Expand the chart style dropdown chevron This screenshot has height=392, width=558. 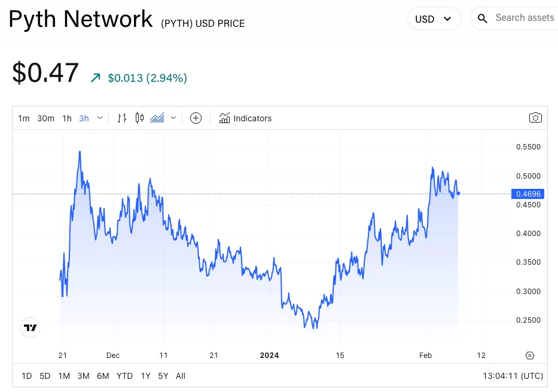coord(173,118)
